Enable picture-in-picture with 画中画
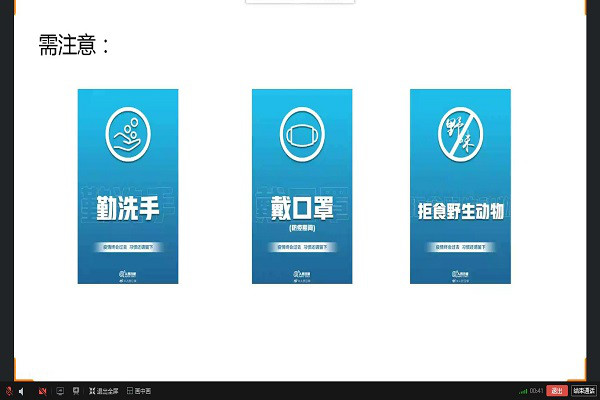 pos(137,390)
